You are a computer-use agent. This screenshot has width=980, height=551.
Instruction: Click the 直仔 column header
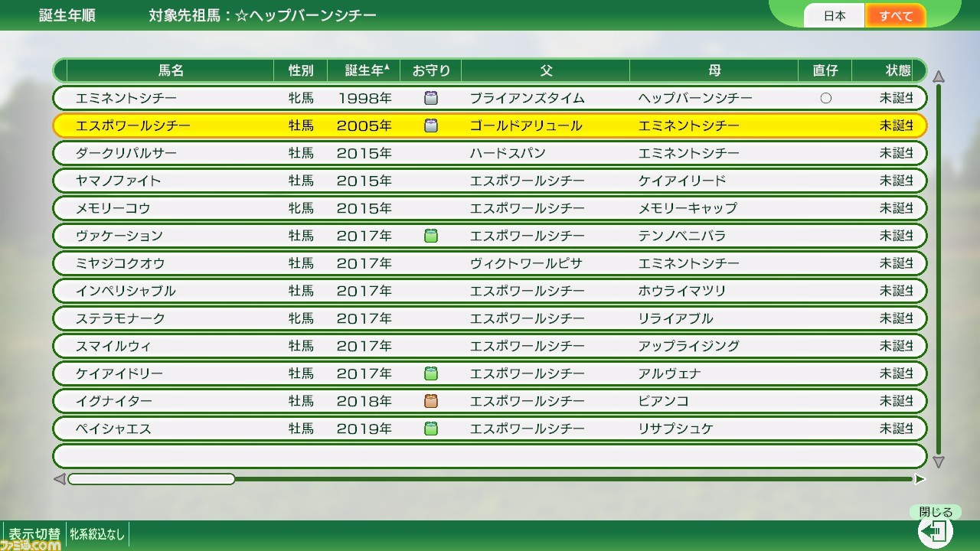825,70
